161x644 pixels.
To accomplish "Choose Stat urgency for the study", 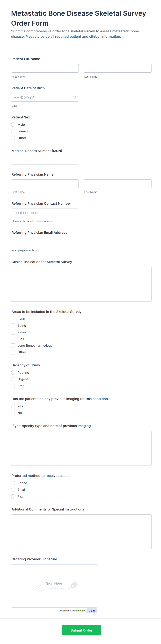I will pyautogui.click(x=13, y=386).
